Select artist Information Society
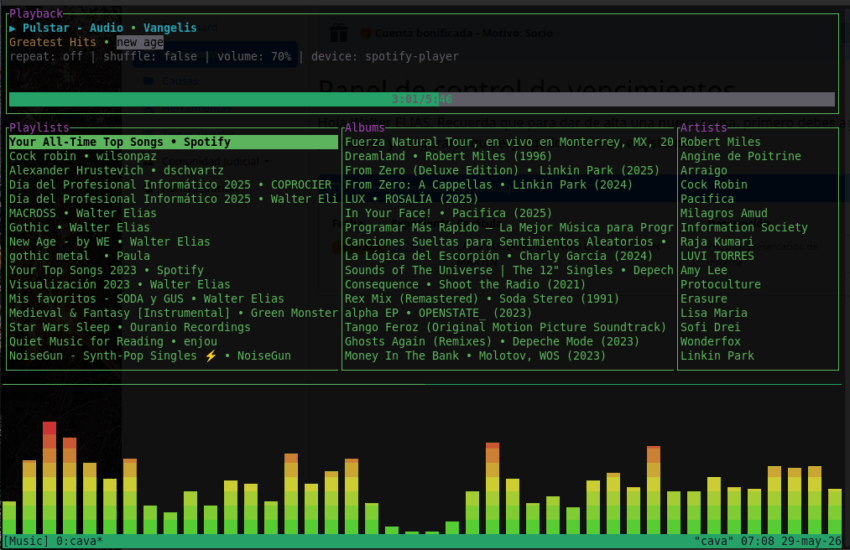The image size is (850, 550). 744,228
